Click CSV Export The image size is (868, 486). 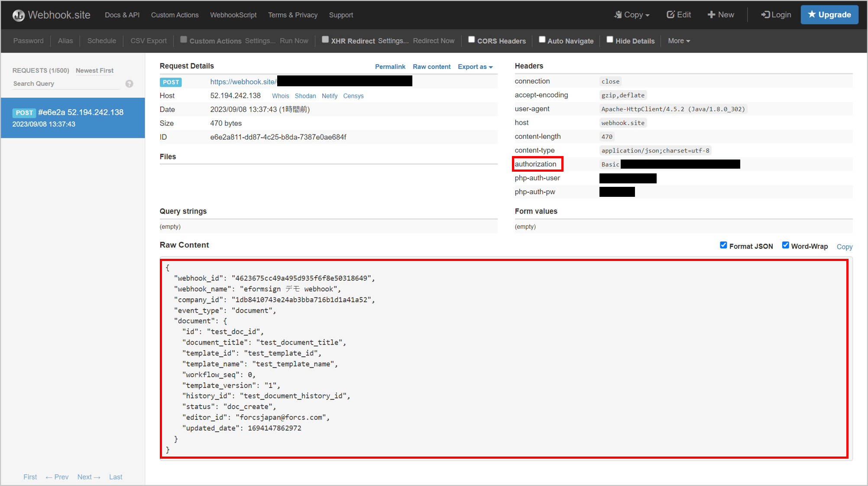click(149, 41)
